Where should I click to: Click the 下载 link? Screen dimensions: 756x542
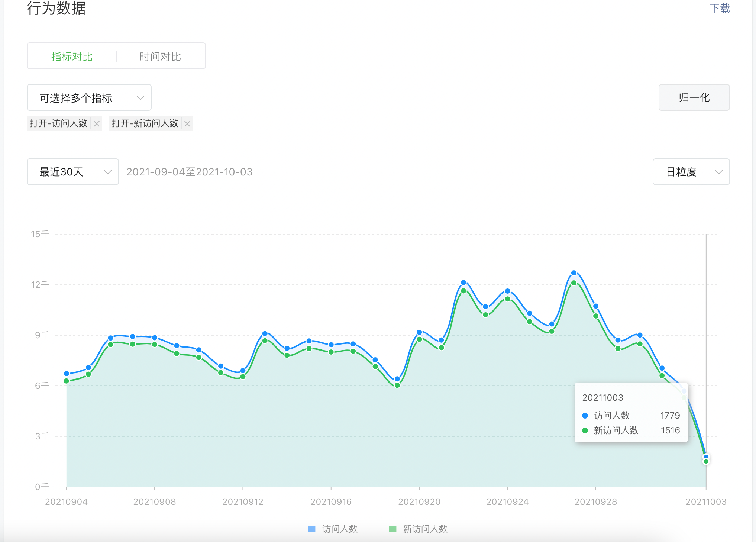click(719, 8)
